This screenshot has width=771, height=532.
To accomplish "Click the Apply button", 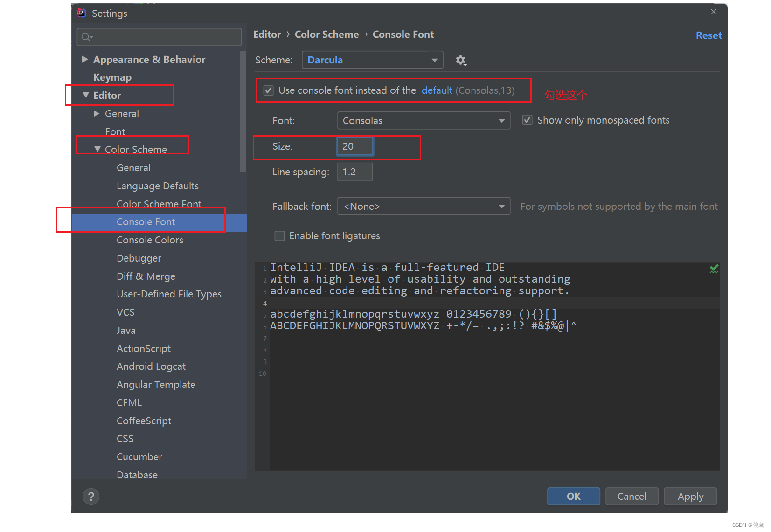I will [x=690, y=497].
